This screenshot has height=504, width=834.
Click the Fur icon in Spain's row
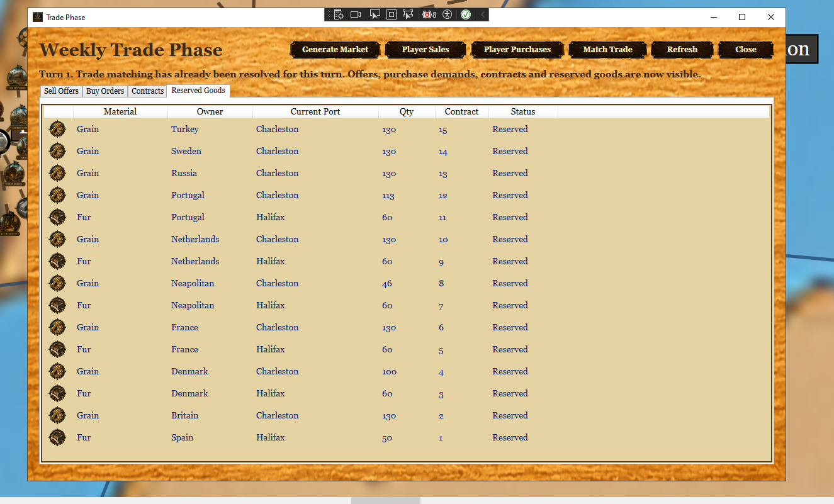pyautogui.click(x=57, y=437)
